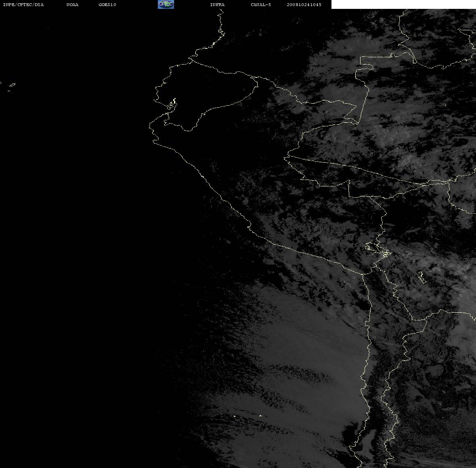
Task: Click the CANAL-5 label
Action: (261, 4)
